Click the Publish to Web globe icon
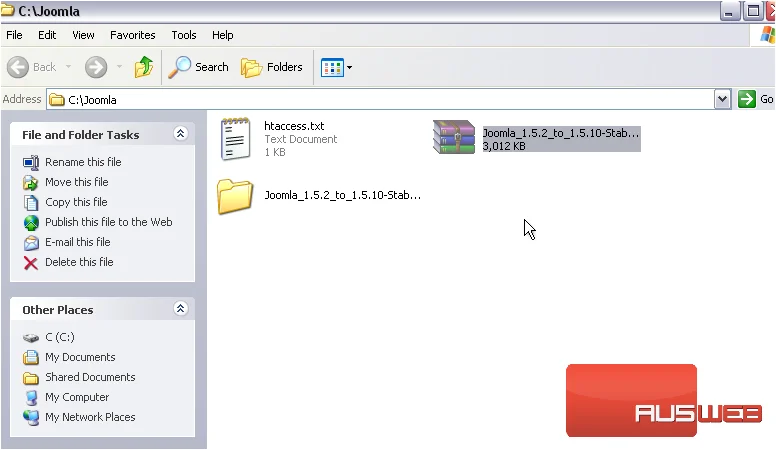 click(31, 223)
